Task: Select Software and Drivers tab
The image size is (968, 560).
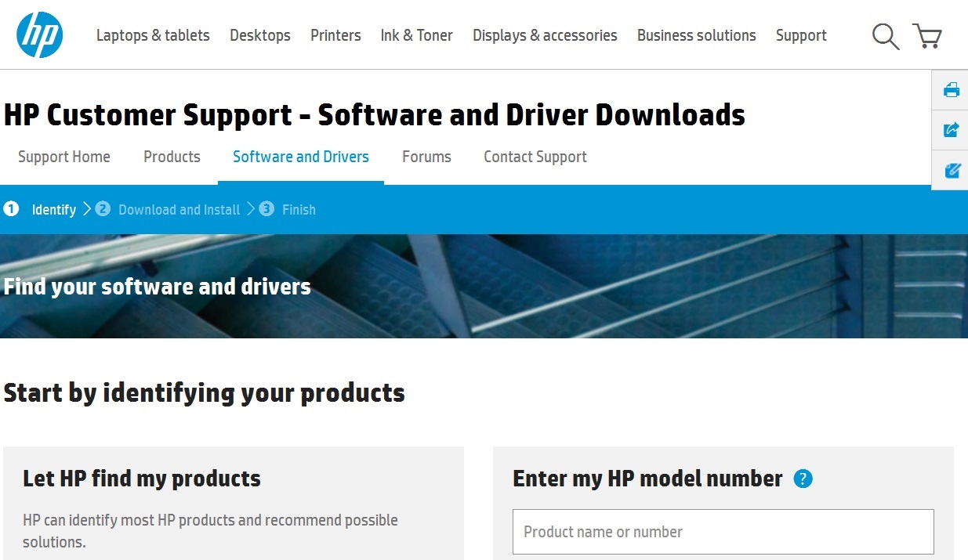Action: point(301,157)
